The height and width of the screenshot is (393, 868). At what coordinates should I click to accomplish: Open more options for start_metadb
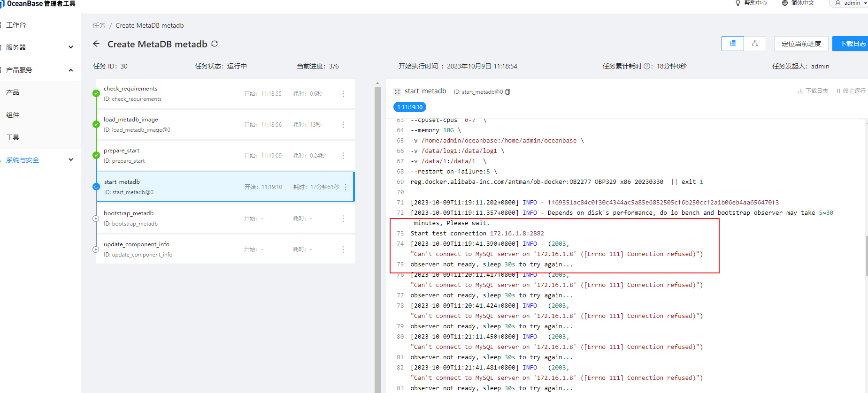click(x=346, y=187)
